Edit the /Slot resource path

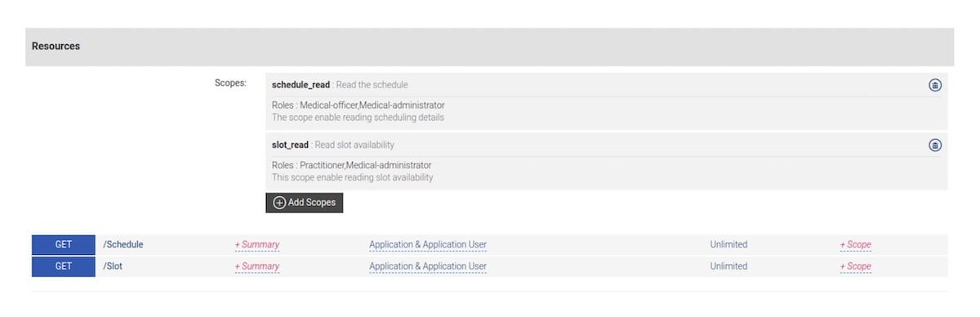(x=113, y=266)
